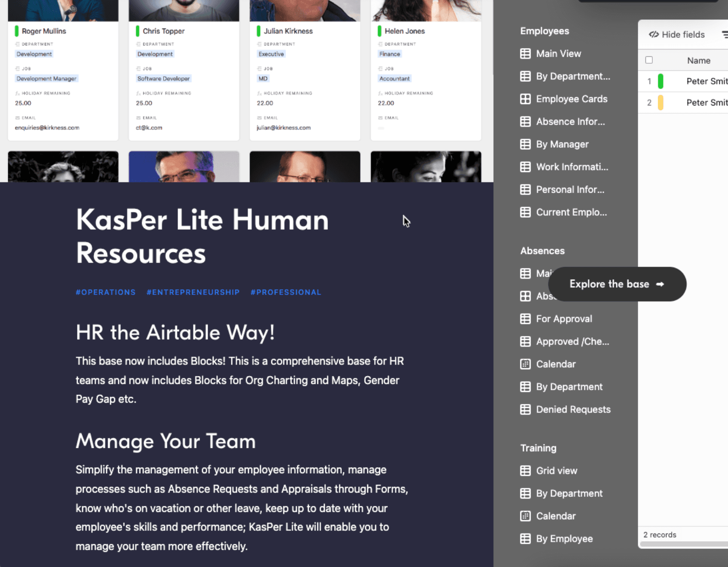Screen dimensions: 728x567
Task: Click the For Approval grid icon
Action: click(525, 319)
